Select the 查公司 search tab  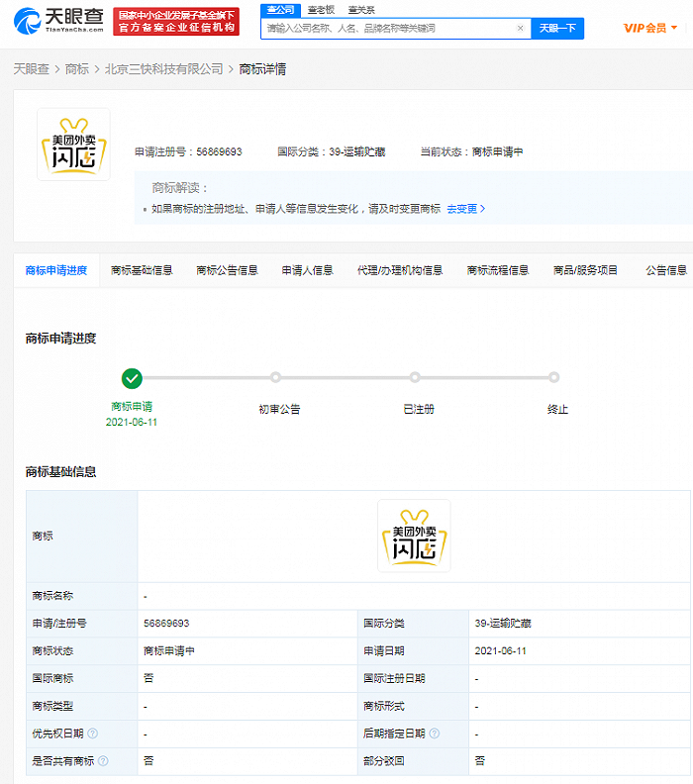tap(282, 9)
